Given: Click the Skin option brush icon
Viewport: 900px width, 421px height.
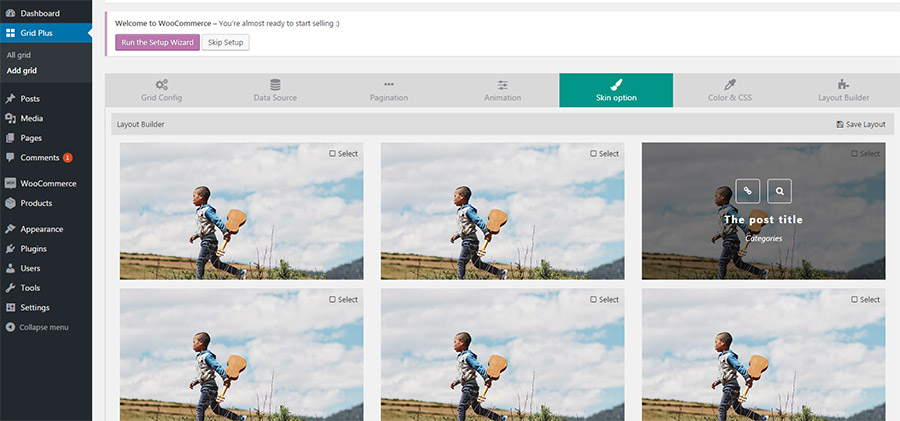Looking at the screenshot, I should 616,84.
